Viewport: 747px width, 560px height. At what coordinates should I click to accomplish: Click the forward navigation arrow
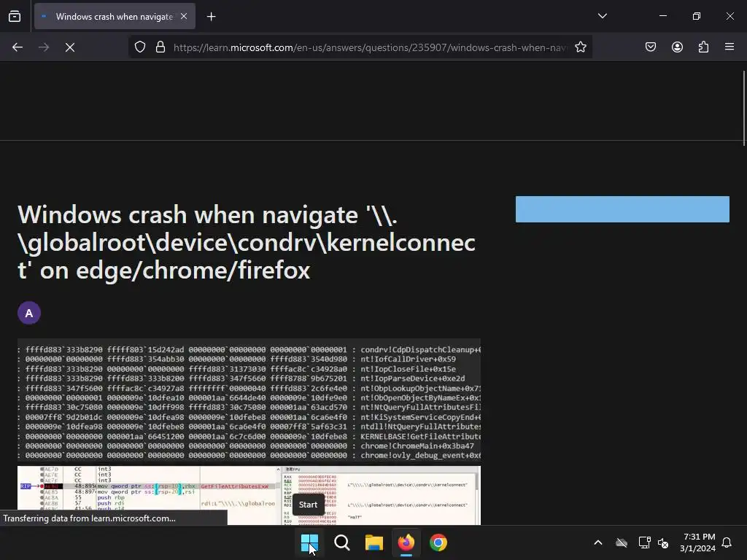[x=44, y=47]
